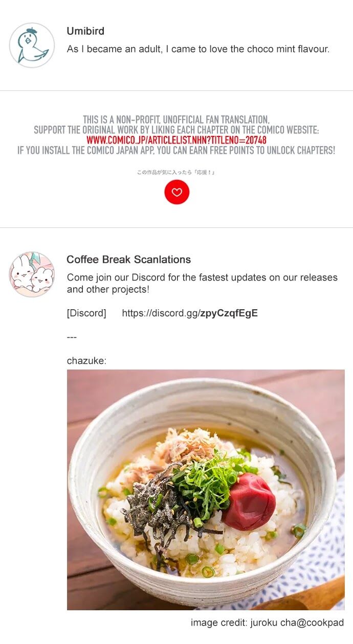Viewport: 353px width, 644px height.
Task: Click the 'Support the original work' line
Action: (x=176, y=130)
